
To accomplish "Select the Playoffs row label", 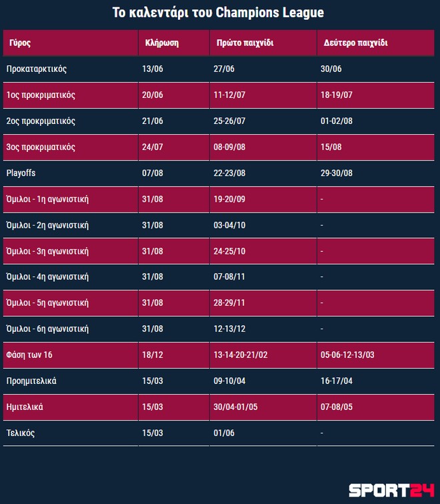I will (21, 173).
